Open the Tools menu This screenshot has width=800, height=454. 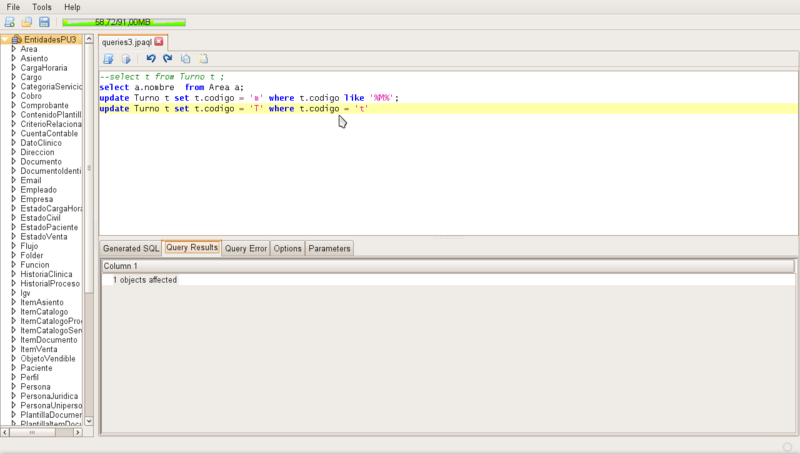tap(42, 7)
